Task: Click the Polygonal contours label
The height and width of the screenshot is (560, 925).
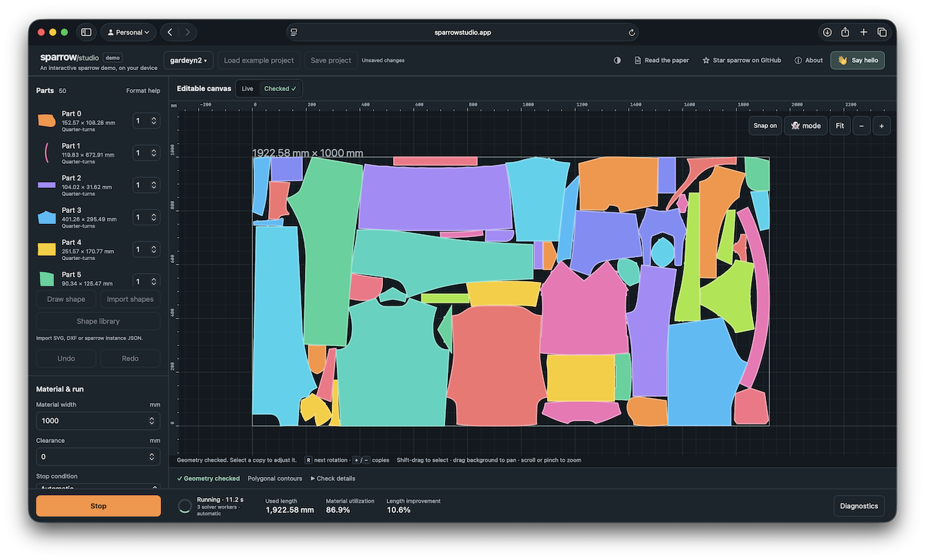Action: (x=275, y=478)
